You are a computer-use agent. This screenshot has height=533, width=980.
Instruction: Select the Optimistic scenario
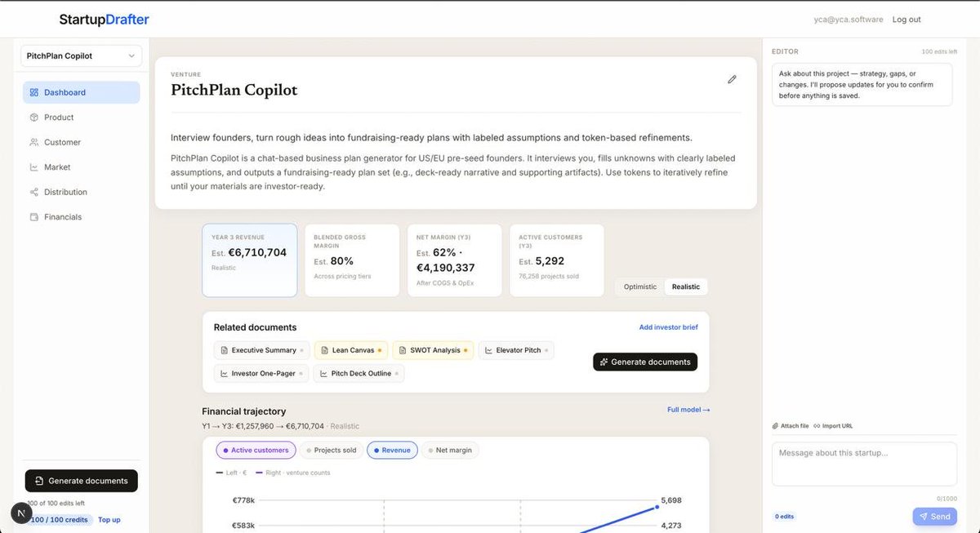click(x=639, y=286)
